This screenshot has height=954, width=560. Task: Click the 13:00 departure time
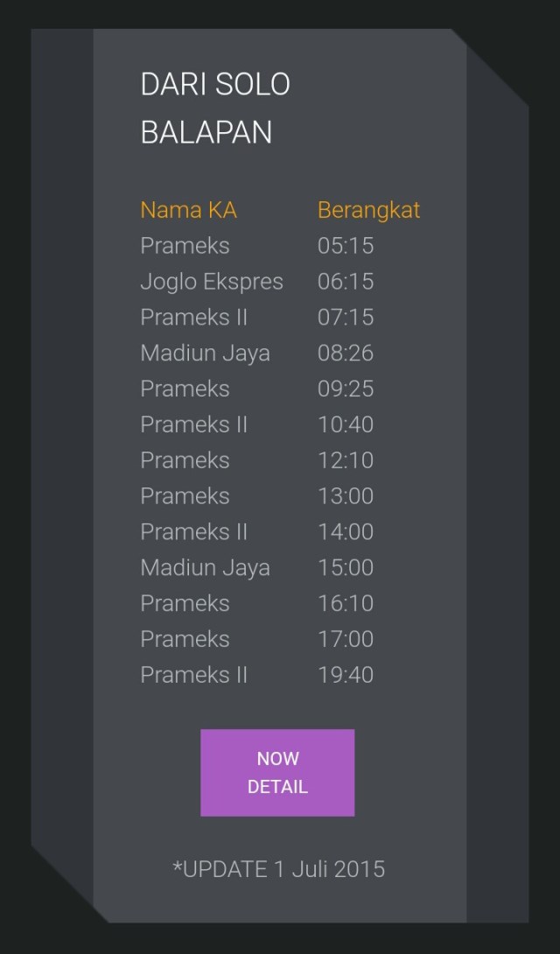click(x=346, y=496)
